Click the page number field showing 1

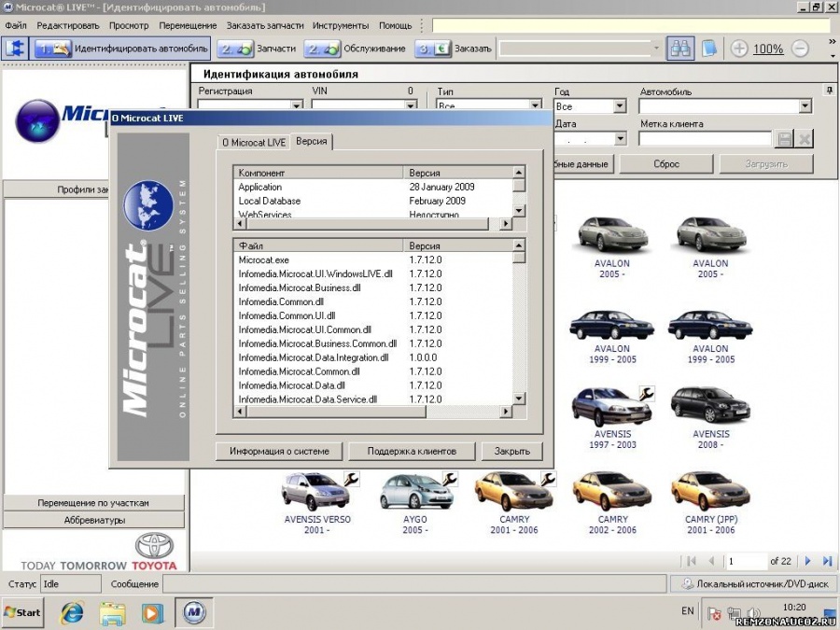click(x=745, y=562)
